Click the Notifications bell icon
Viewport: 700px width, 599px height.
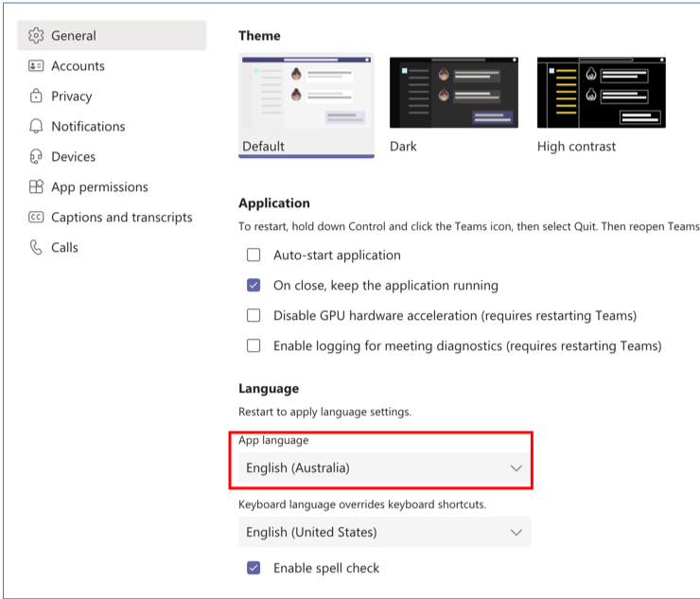(36, 127)
